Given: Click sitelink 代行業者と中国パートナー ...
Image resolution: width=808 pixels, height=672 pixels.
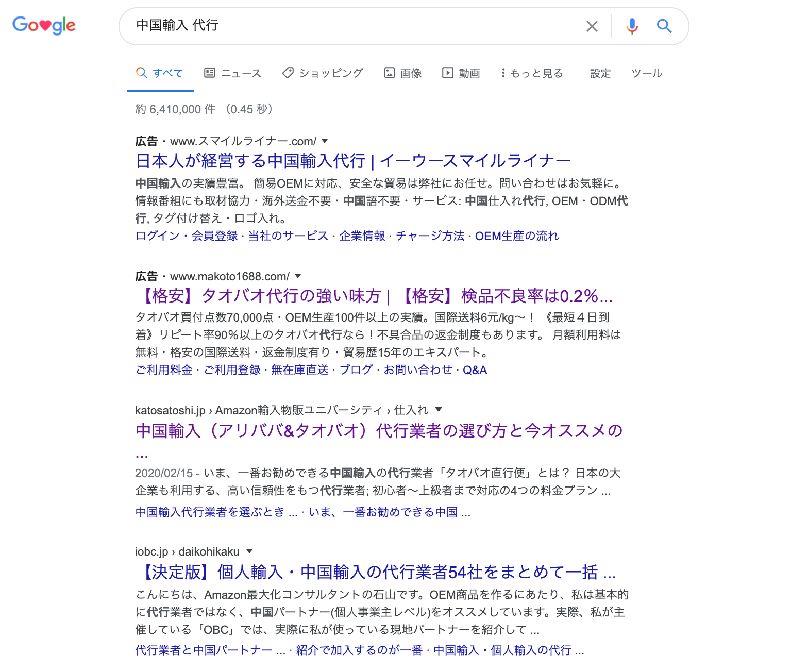Looking at the screenshot, I should (210, 650).
